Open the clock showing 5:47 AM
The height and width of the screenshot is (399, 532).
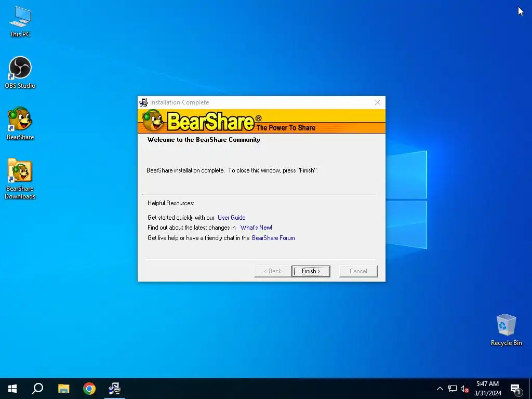487,389
